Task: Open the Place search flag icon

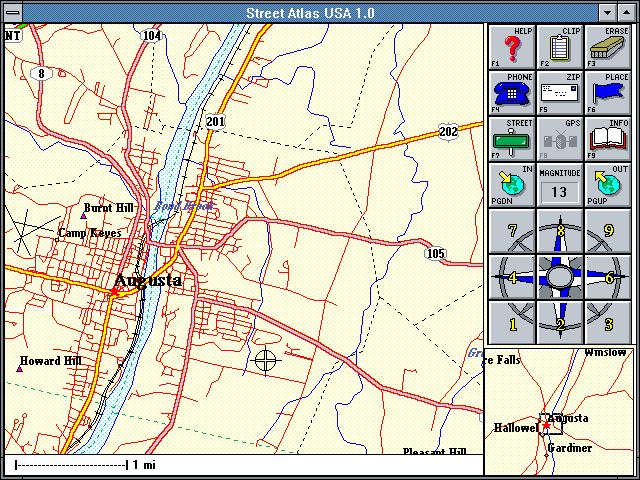Action: point(607,93)
